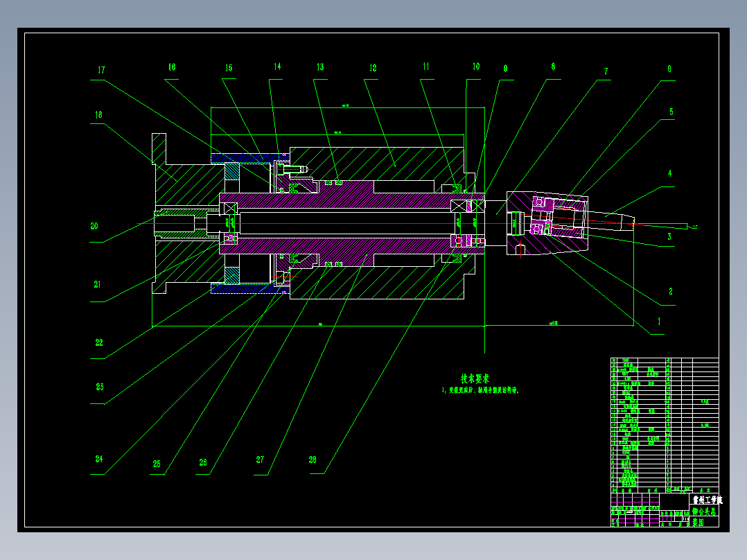This screenshot has width=747, height=560.
Task: Select balloon number 12 at top
Action: pyautogui.click(x=373, y=68)
